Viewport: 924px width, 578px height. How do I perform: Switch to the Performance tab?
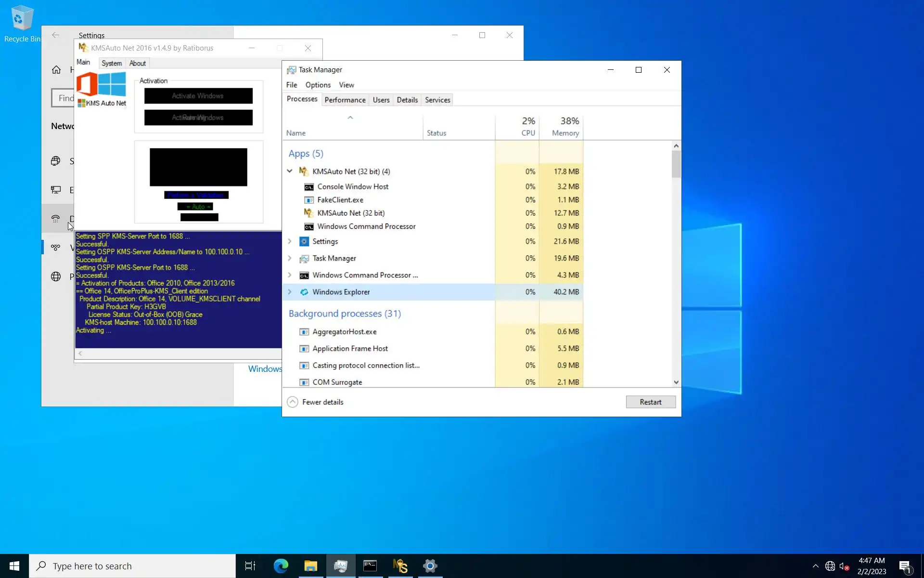[345, 100]
